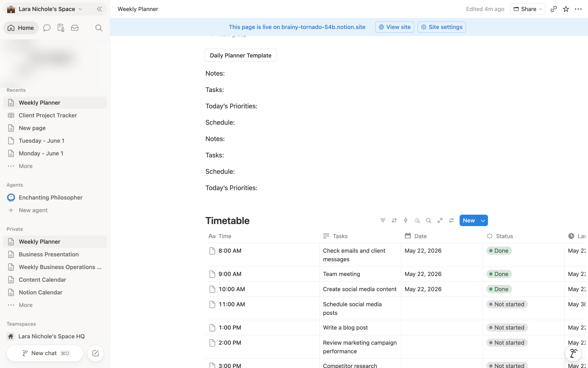This screenshot has height=368, width=588.
Task: Click the empty date cell for 2:00 PM row
Action: click(442, 347)
